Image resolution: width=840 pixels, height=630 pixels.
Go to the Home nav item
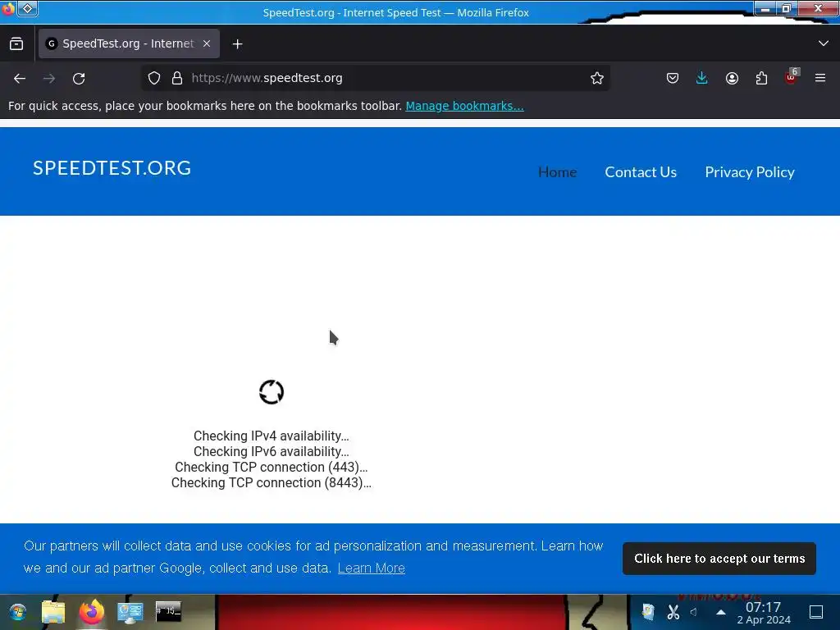[557, 172]
